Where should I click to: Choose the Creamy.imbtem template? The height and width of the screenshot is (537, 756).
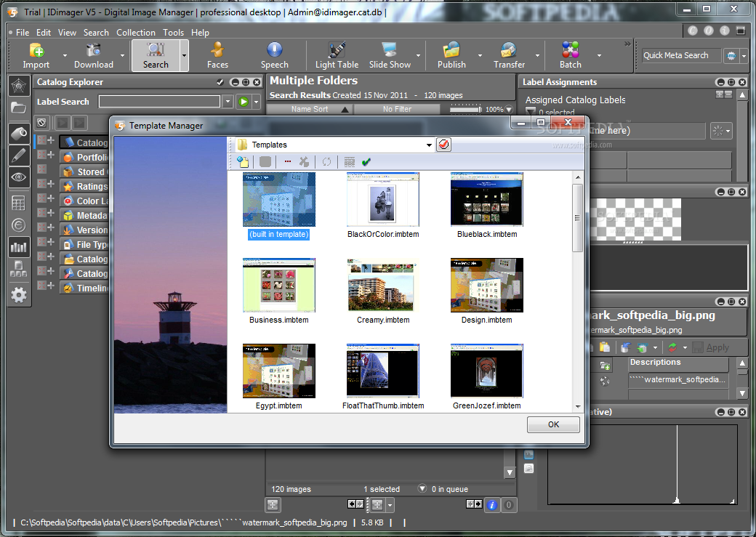coord(383,285)
